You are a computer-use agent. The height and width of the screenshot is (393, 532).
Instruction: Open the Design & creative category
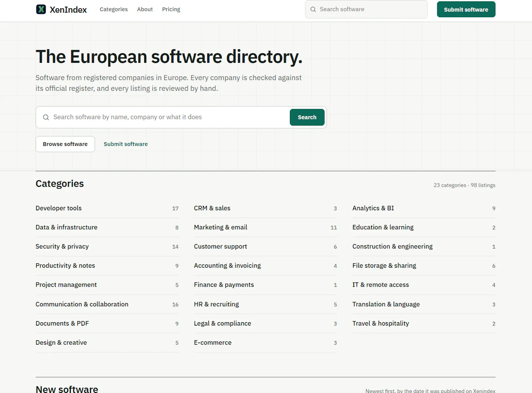tap(107, 343)
